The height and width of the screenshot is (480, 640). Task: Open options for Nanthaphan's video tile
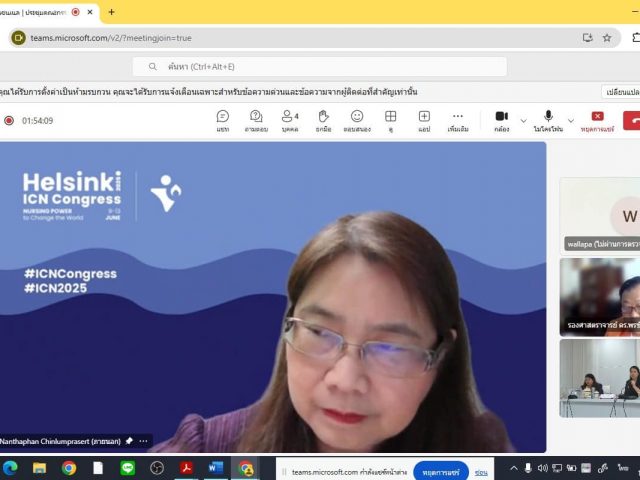pyautogui.click(x=143, y=441)
